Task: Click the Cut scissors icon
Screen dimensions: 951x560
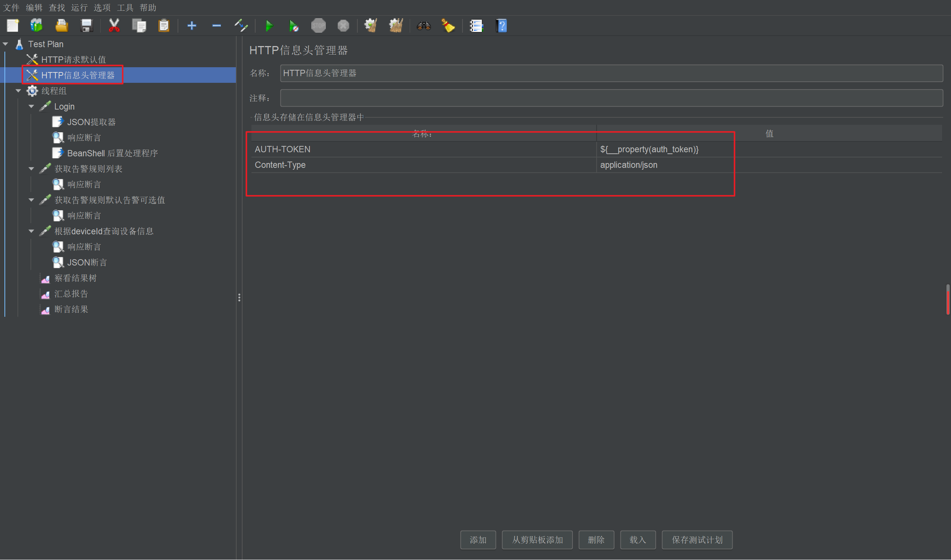Action: 114,26
